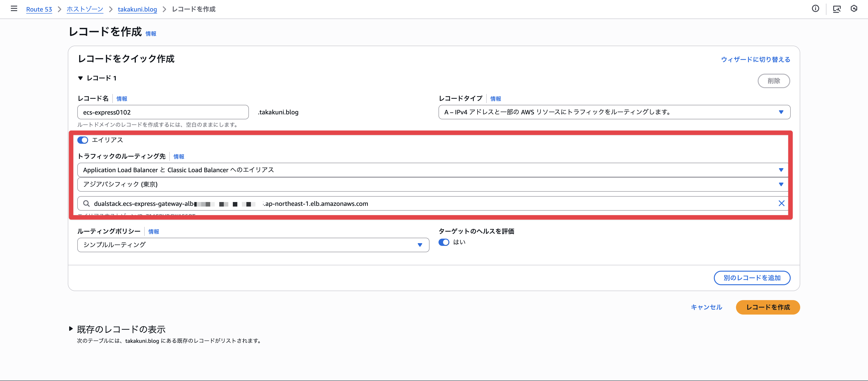
Task: Click the 情報 link beside ルーティングポリシー
Action: point(154,231)
